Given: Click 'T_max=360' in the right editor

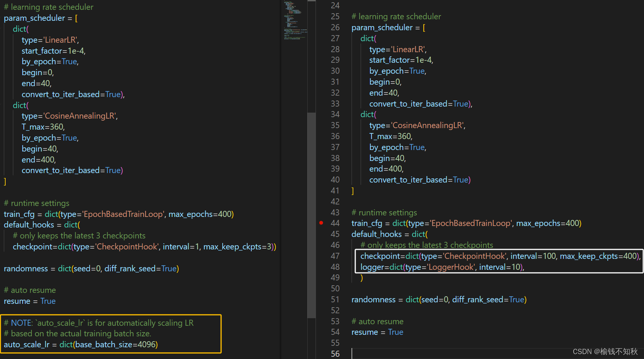Looking at the screenshot, I should (390, 136).
